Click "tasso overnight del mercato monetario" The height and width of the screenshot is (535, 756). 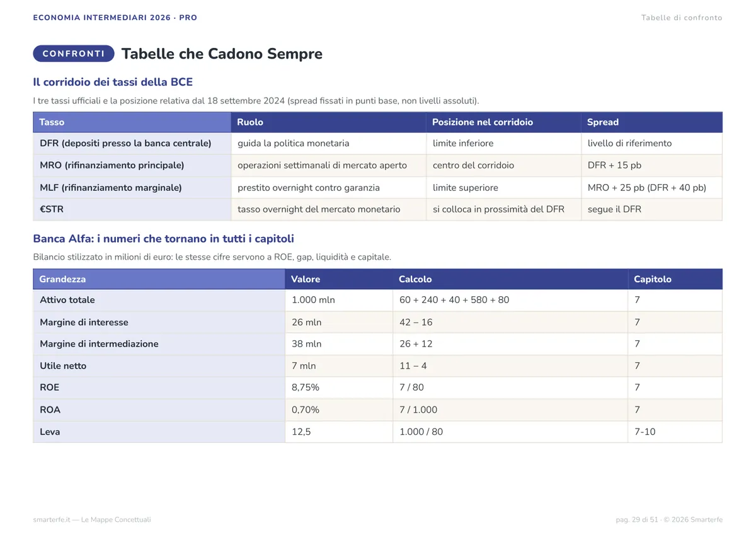[329, 209]
